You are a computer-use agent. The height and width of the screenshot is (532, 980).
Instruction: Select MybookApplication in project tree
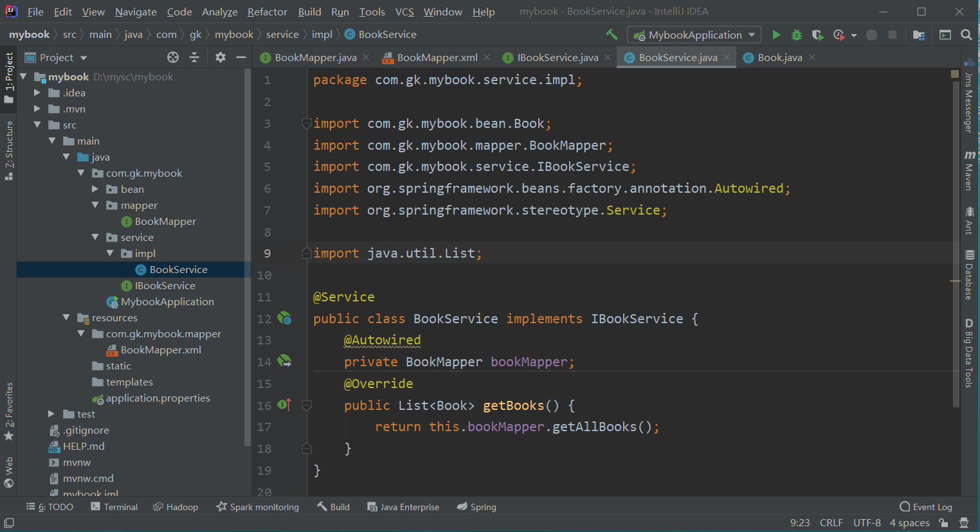click(167, 301)
